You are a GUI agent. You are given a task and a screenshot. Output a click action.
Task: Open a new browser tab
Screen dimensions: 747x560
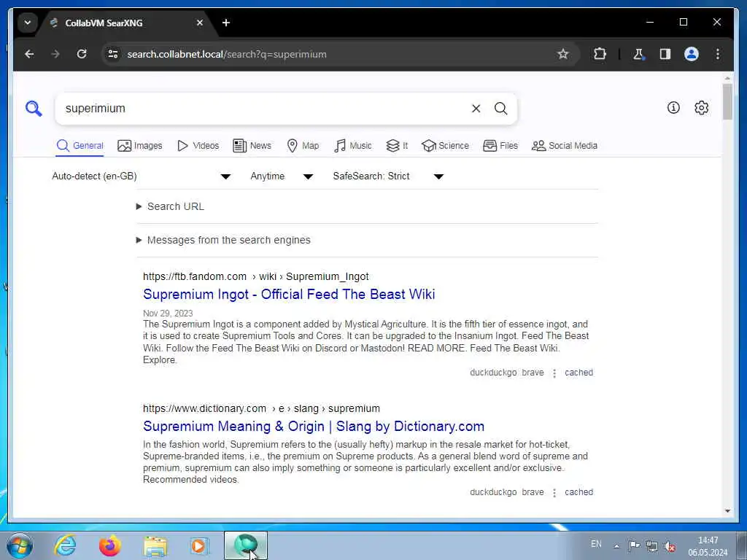tap(226, 23)
